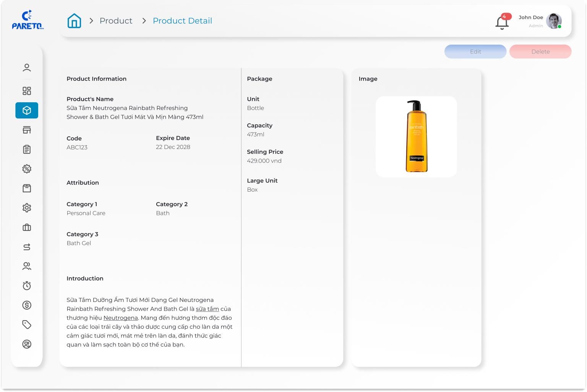
Task: Select expire date 22 Dec 2028
Action: [x=173, y=147]
